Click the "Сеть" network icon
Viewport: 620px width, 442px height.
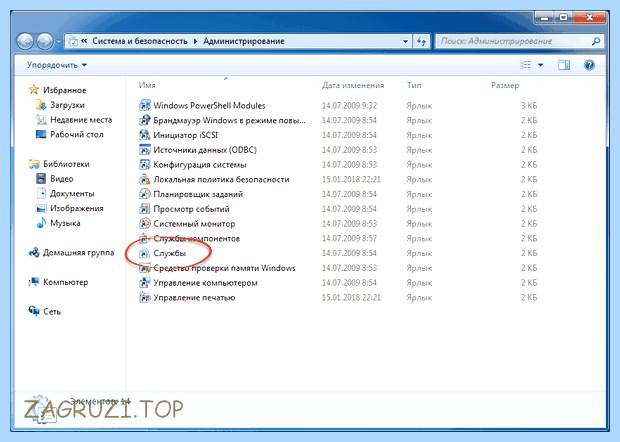pyautogui.click(x=34, y=311)
